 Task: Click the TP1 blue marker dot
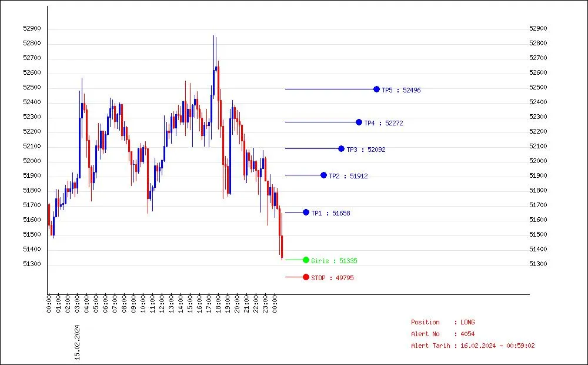(x=306, y=213)
